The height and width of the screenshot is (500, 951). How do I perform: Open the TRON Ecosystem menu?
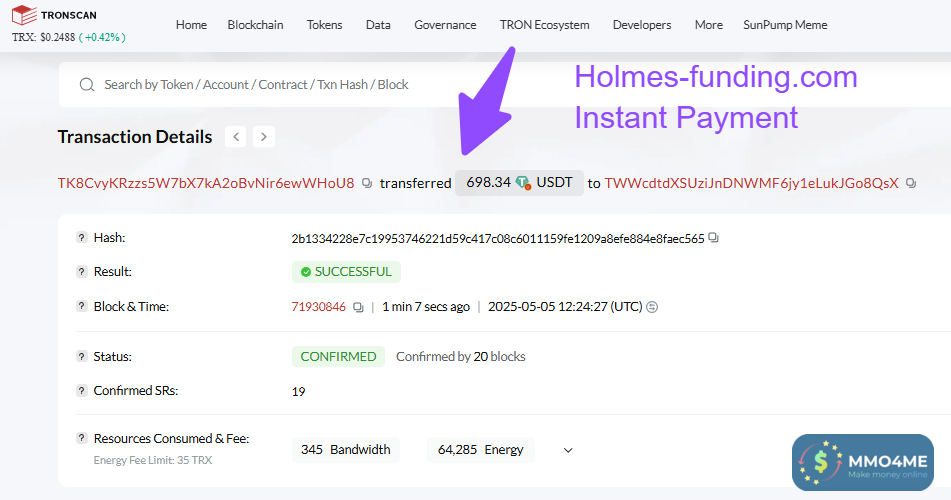[545, 25]
